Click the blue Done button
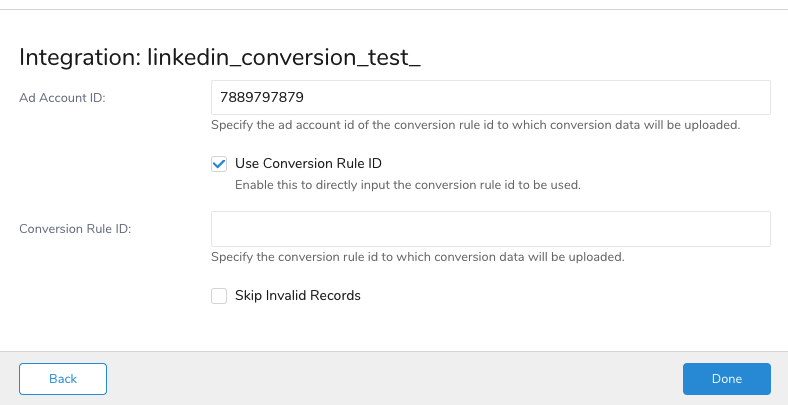Image resolution: width=788 pixels, height=405 pixels. pos(726,379)
